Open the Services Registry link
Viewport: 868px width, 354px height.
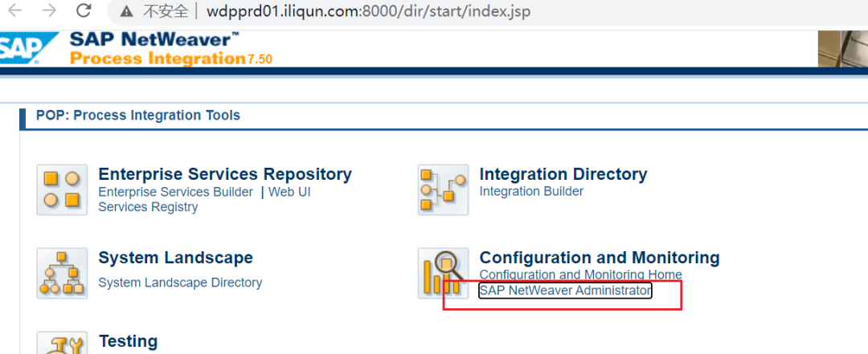[x=148, y=207]
